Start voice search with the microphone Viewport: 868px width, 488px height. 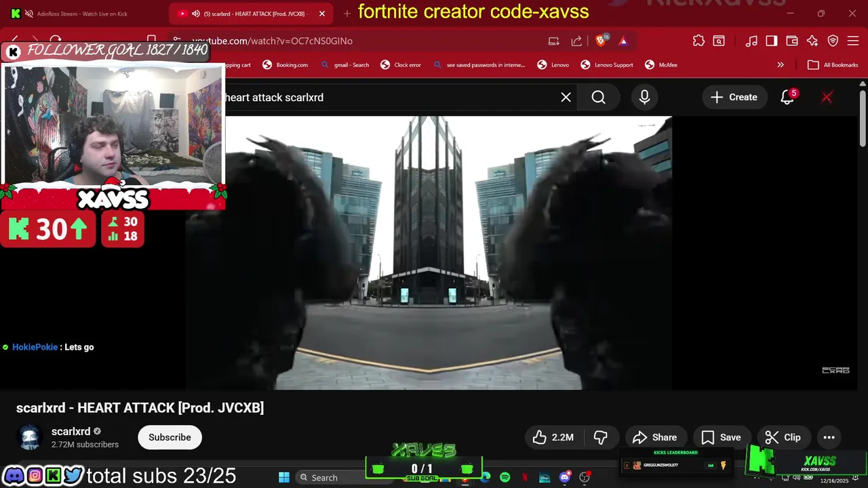(644, 98)
